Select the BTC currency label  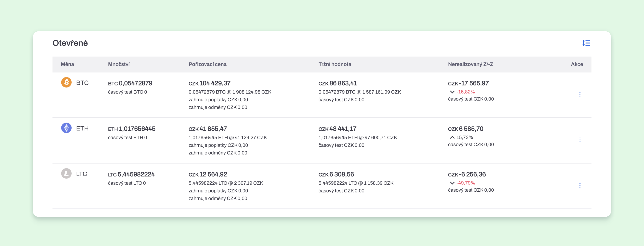82,83
